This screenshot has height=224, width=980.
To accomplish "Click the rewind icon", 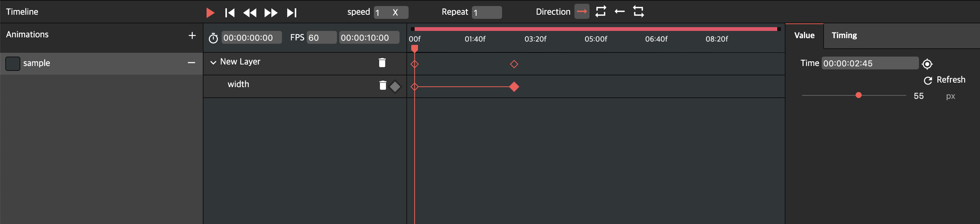I will point(251,12).
